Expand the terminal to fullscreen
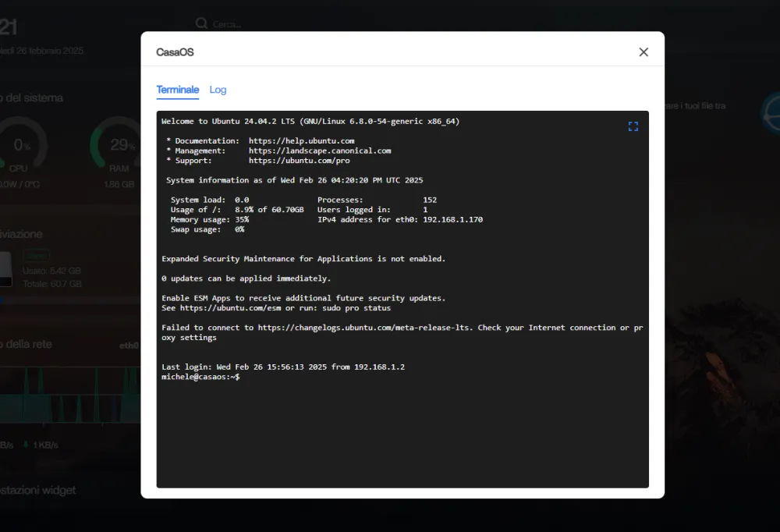780x532 pixels. (x=633, y=126)
